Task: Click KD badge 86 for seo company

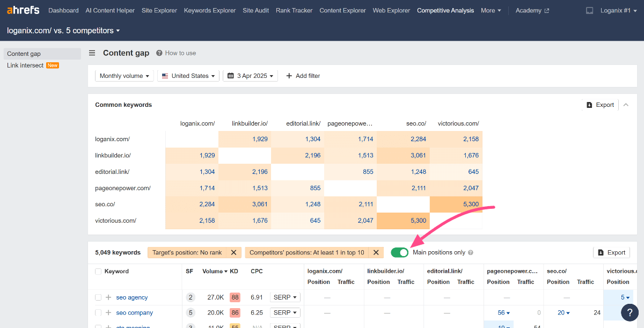Action: [x=235, y=312]
